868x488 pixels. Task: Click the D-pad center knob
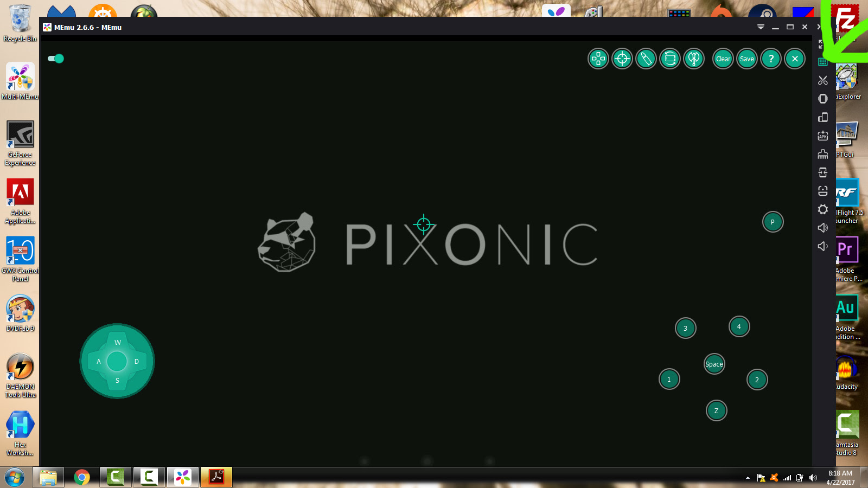(x=117, y=361)
